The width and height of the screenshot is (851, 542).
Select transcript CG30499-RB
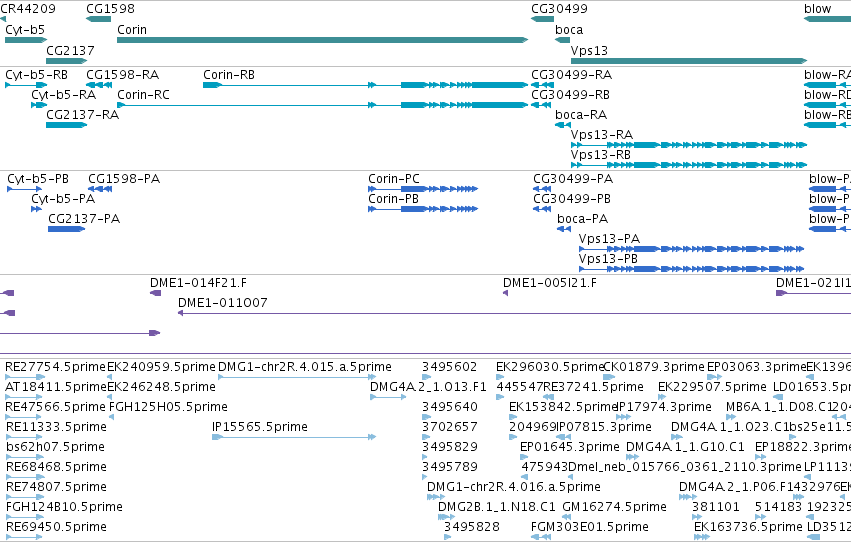point(542,105)
